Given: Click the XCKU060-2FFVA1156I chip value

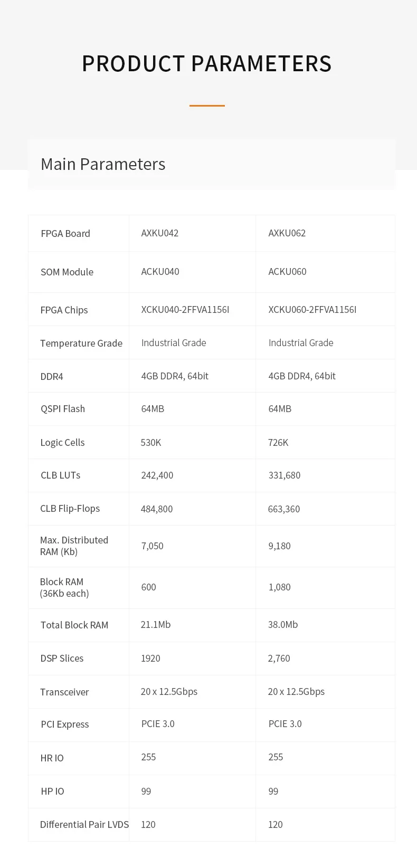Looking at the screenshot, I should [312, 310].
